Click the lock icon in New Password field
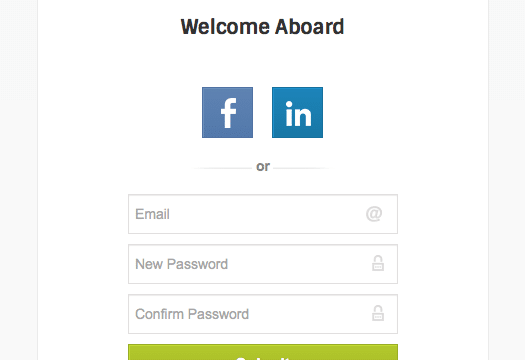 pyautogui.click(x=378, y=263)
